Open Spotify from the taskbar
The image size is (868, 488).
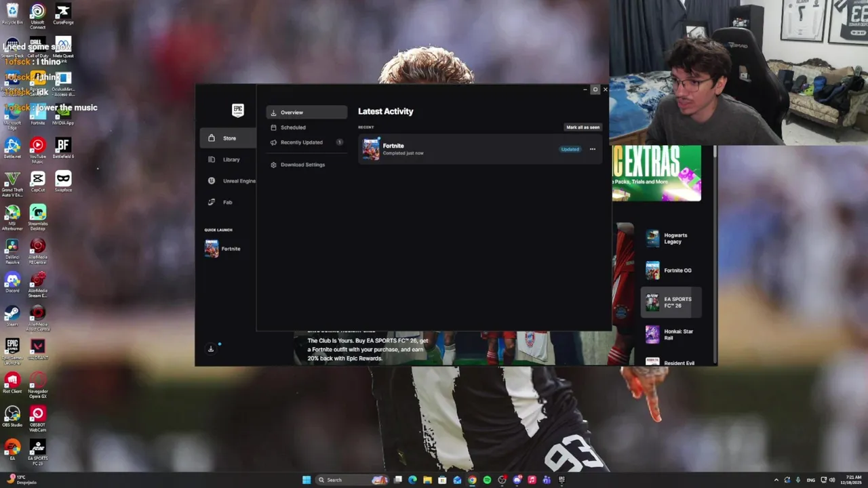[487, 480]
